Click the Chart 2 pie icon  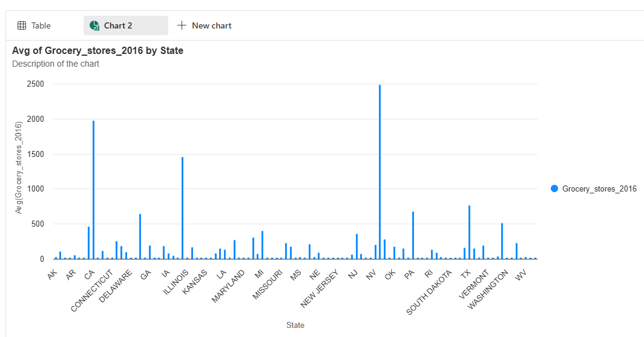[x=94, y=25]
